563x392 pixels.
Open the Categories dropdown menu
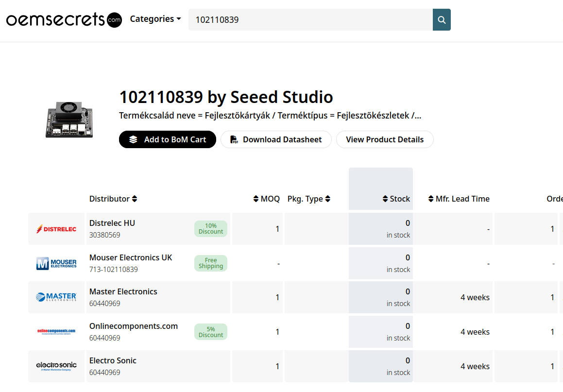[x=155, y=19]
